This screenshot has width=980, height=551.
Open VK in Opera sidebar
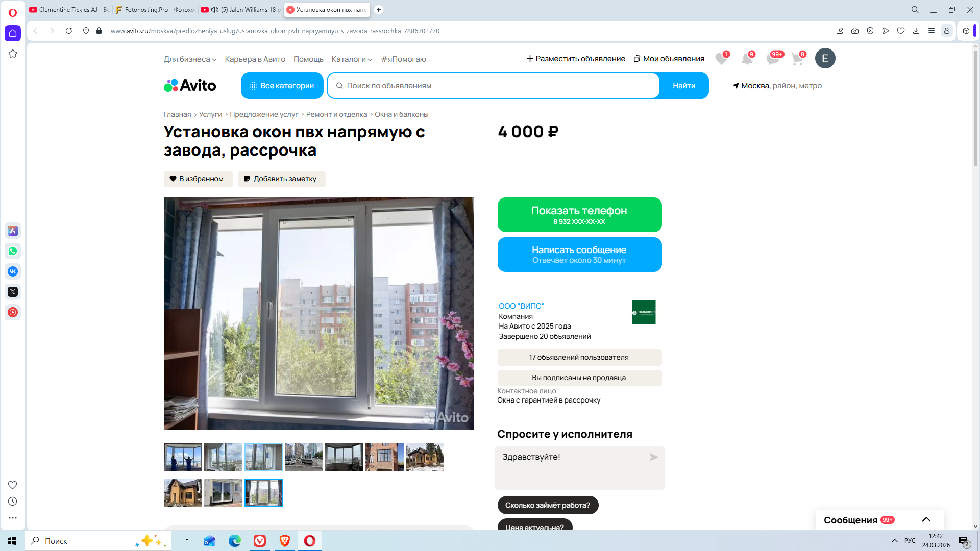(13, 271)
